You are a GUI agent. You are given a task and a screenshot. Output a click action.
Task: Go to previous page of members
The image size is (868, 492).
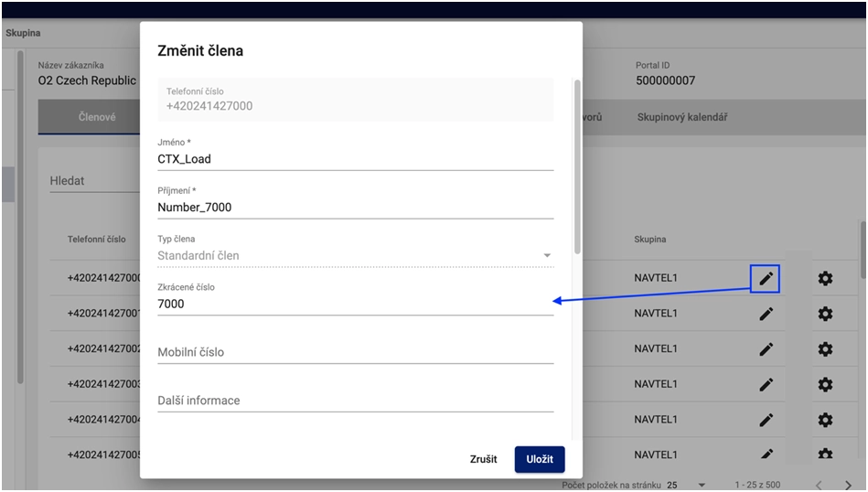point(819,485)
